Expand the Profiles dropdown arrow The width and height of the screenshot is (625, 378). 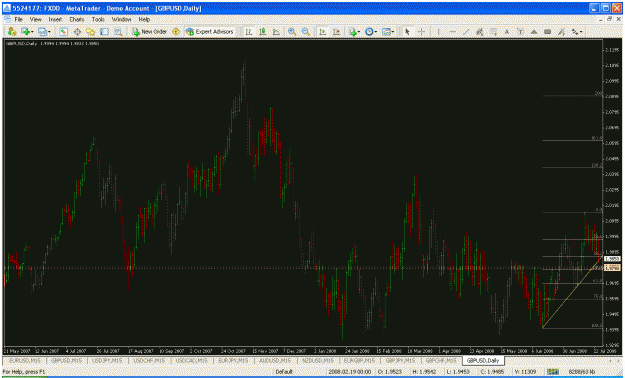click(49, 32)
